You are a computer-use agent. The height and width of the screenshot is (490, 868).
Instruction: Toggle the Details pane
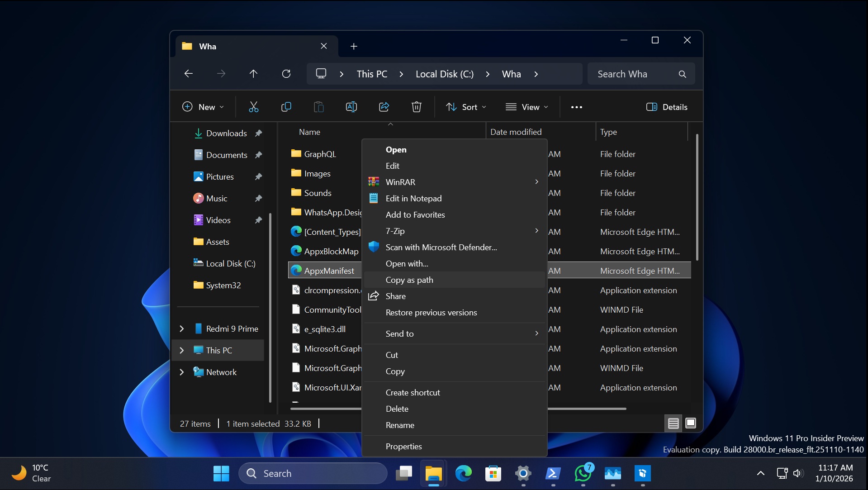(x=667, y=107)
